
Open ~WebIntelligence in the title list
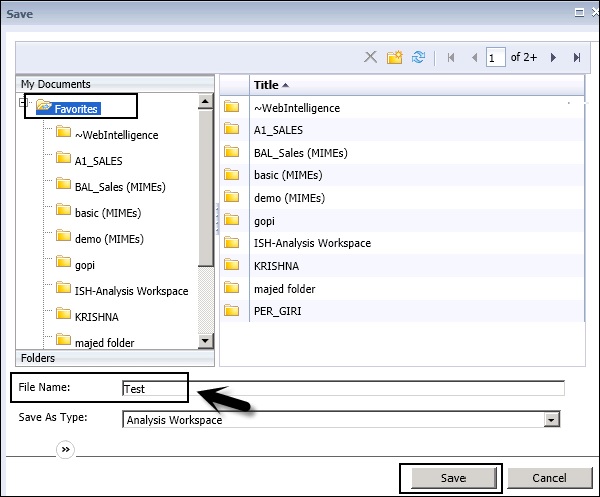pyautogui.click(x=297, y=108)
